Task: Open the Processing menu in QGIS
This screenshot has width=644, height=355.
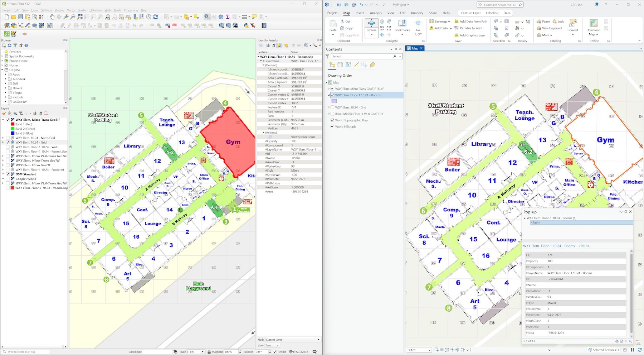Action: [131, 10]
